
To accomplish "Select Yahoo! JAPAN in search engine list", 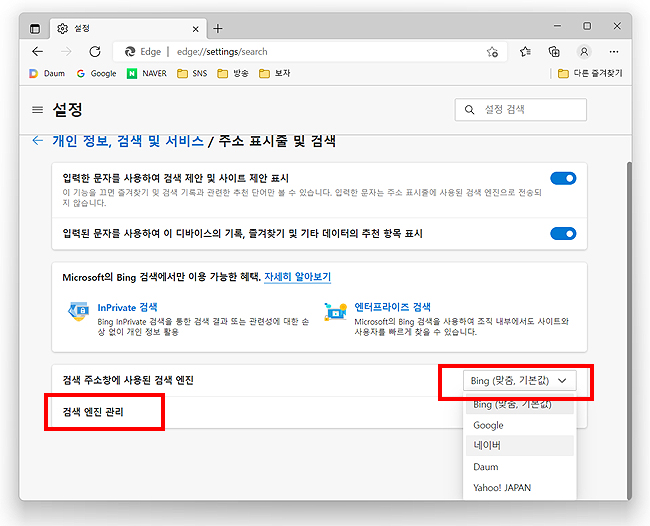I will tap(520, 487).
